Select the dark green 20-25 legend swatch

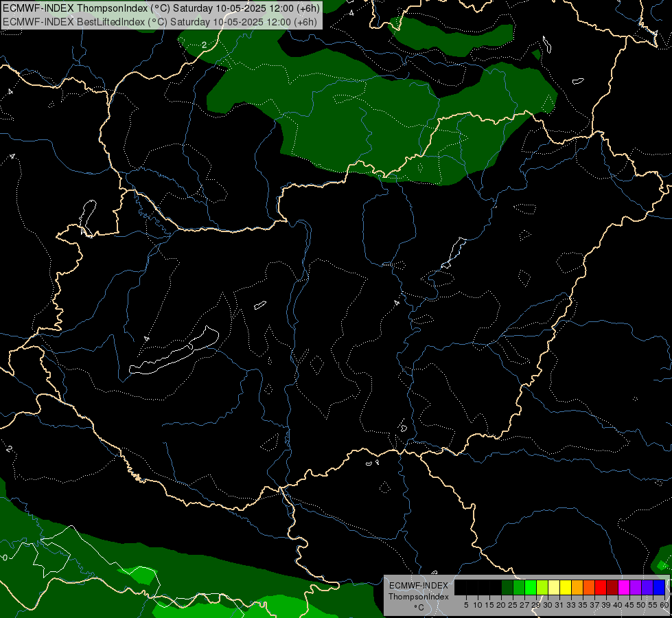click(507, 587)
